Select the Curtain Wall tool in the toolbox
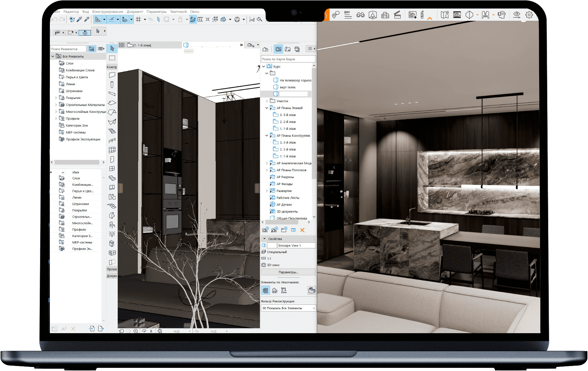 (x=112, y=150)
